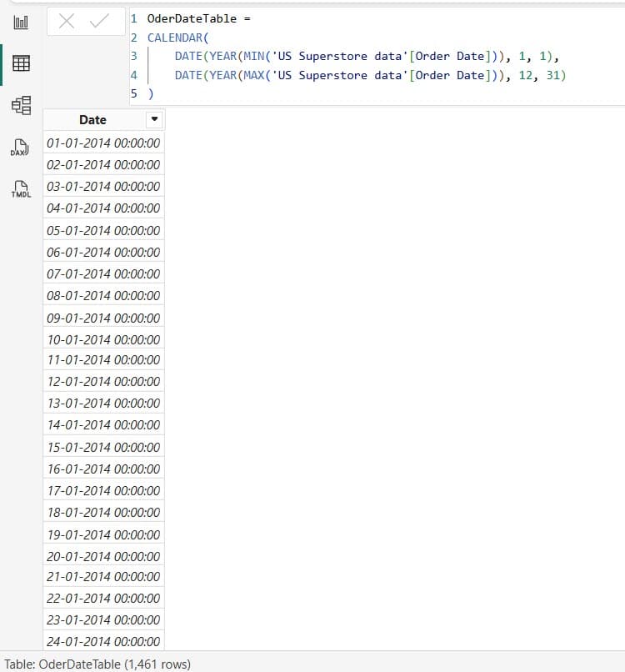The width and height of the screenshot is (625, 672).
Task: Select cell 17-01-2014 00:00:00
Action: tap(103, 491)
